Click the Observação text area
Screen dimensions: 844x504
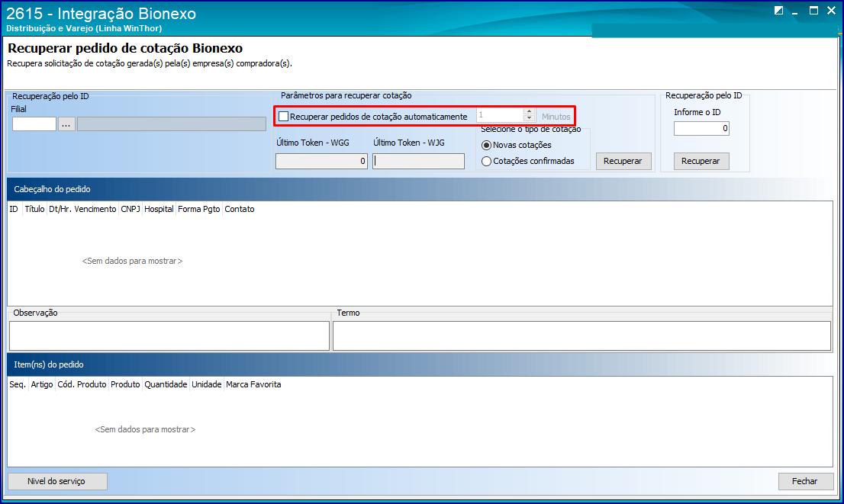[169, 336]
